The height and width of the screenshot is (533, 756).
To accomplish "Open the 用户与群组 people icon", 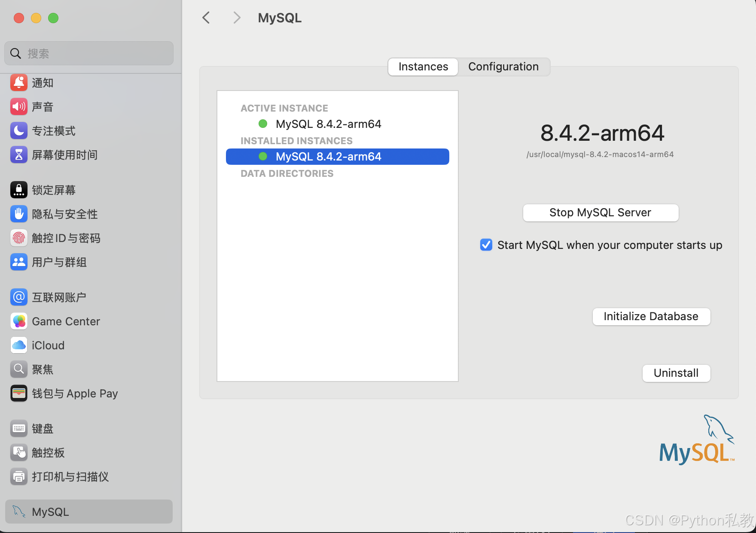I will [x=19, y=262].
